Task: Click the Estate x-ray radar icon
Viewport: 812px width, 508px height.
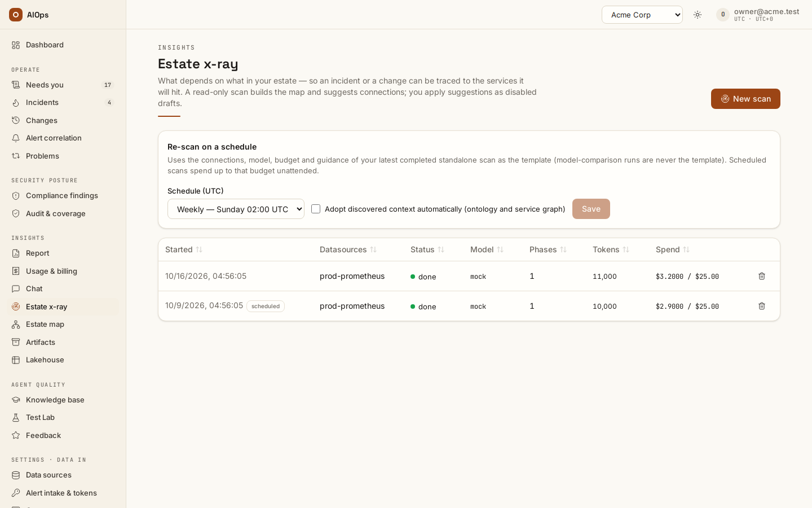Action: 16,306
